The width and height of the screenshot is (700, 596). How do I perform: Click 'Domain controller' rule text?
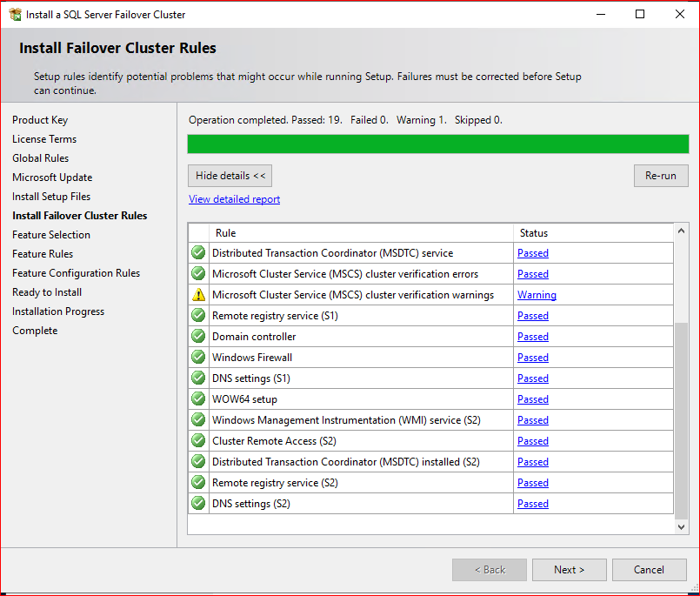pos(254,337)
